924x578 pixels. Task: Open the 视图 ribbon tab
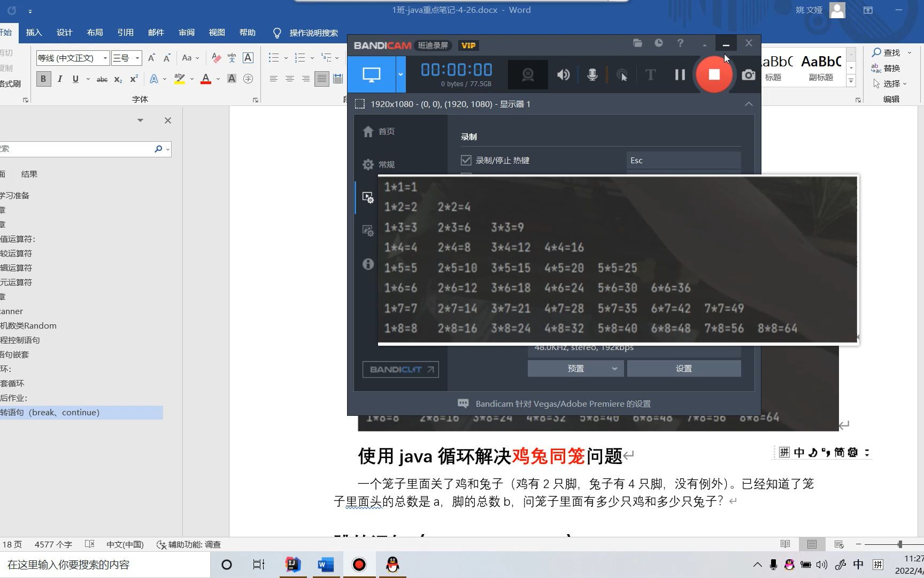(217, 33)
